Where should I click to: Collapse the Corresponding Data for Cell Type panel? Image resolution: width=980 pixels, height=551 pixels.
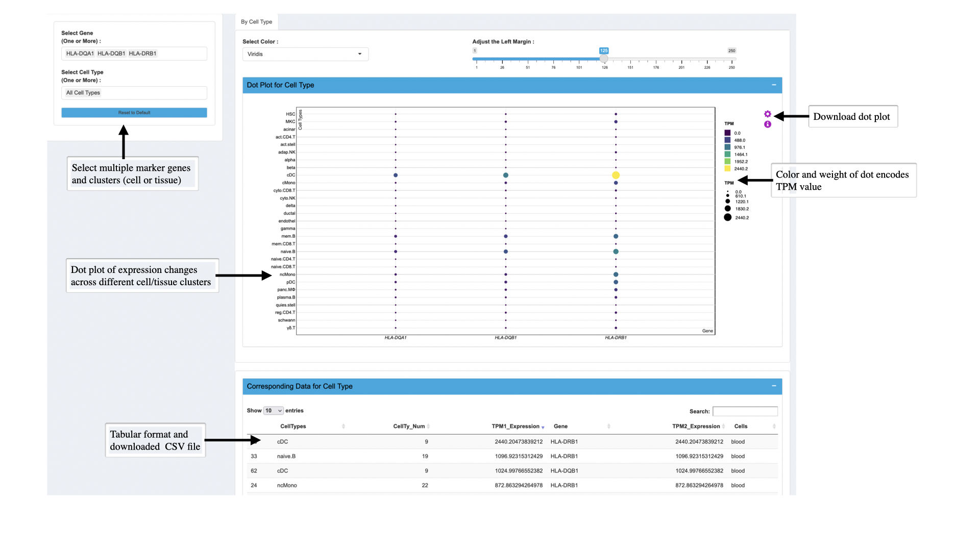point(774,386)
